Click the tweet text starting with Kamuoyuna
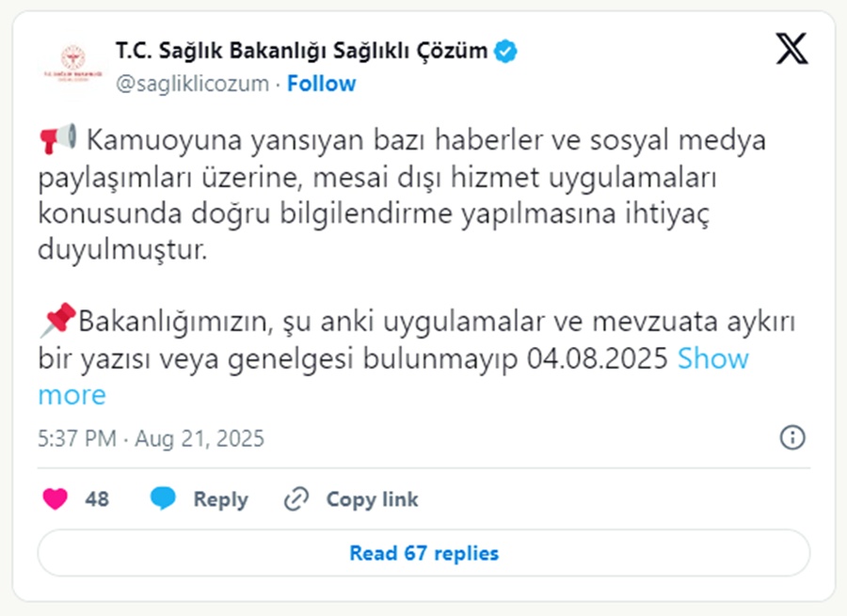 (x=402, y=195)
